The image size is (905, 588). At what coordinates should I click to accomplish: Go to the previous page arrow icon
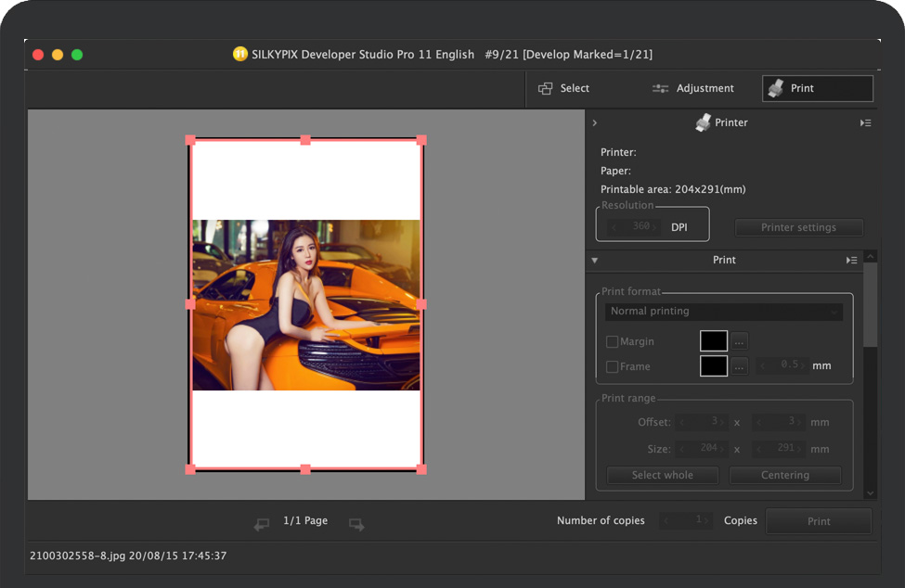(x=262, y=525)
